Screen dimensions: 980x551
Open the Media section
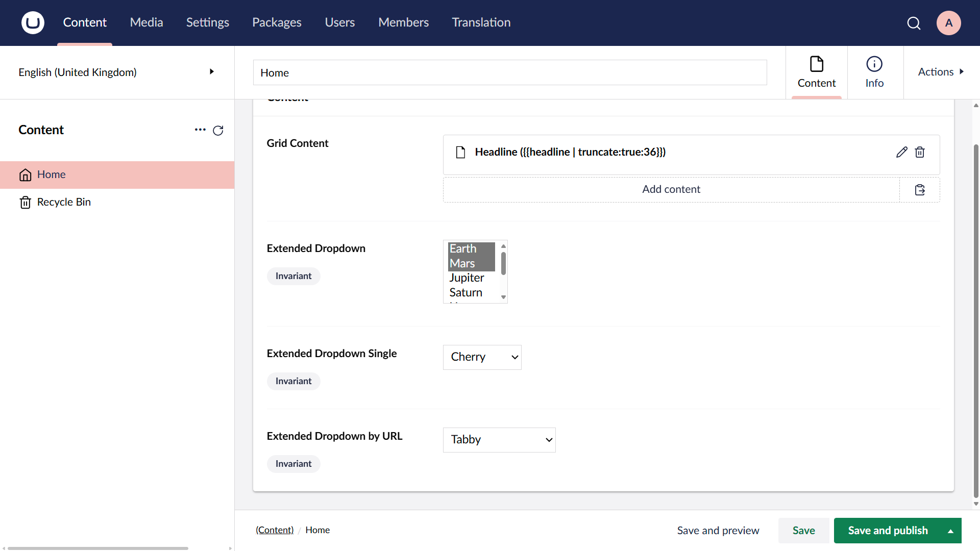coord(146,22)
